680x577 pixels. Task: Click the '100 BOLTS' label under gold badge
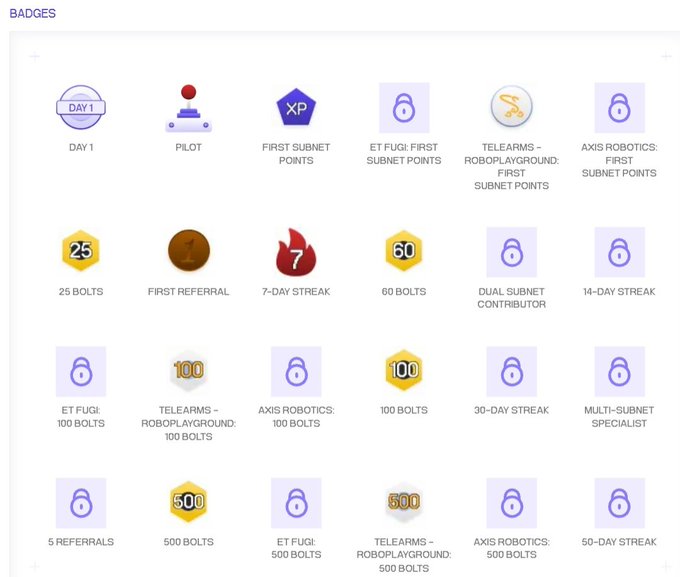point(404,410)
